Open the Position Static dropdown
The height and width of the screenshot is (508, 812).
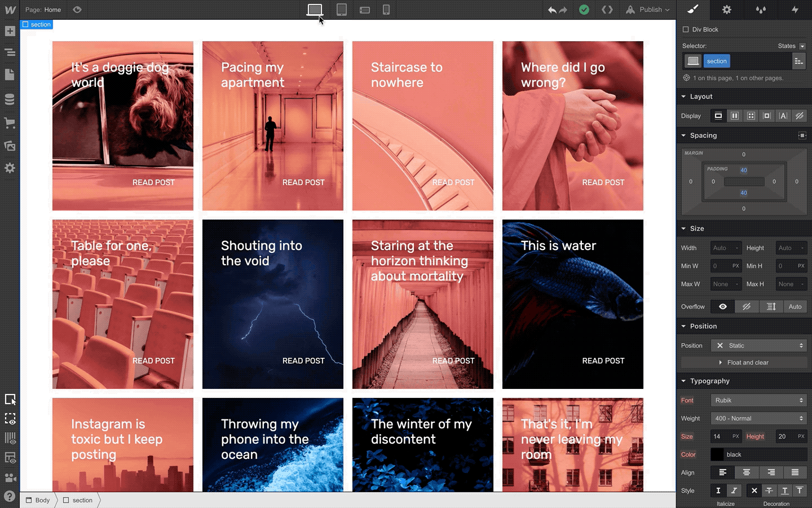tap(759, 345)
